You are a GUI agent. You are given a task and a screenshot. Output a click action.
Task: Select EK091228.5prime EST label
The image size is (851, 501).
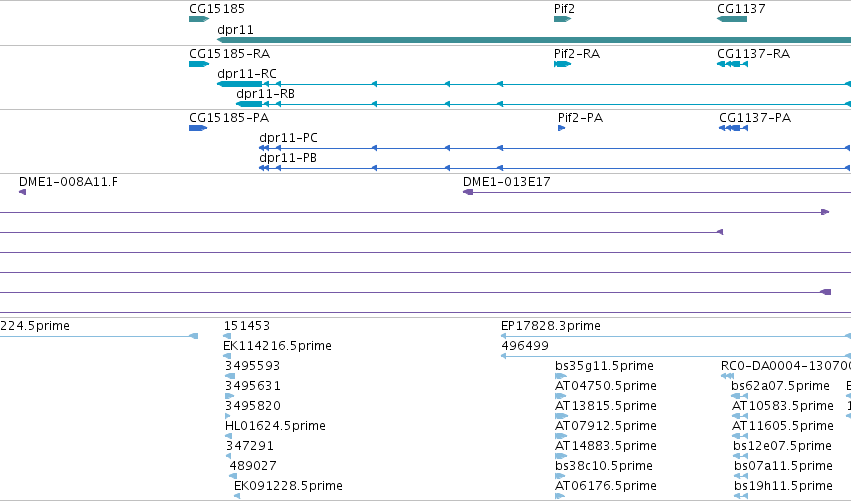click(288, 486)
